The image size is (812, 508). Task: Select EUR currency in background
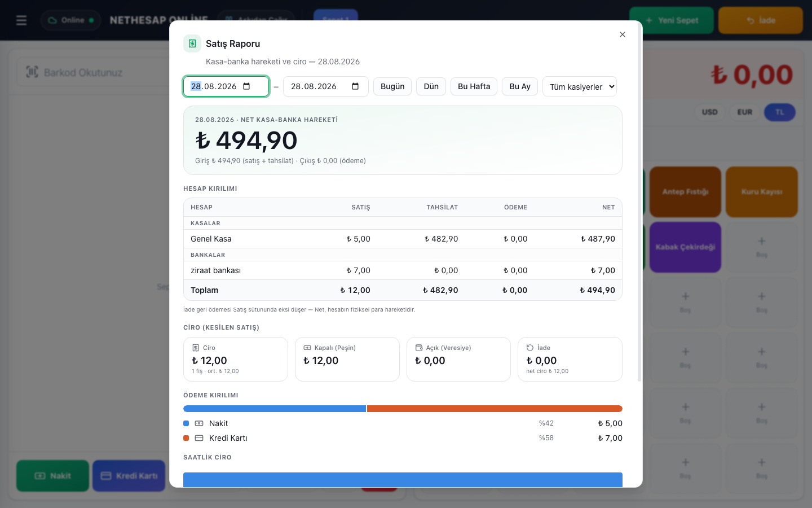coord(745,112)
